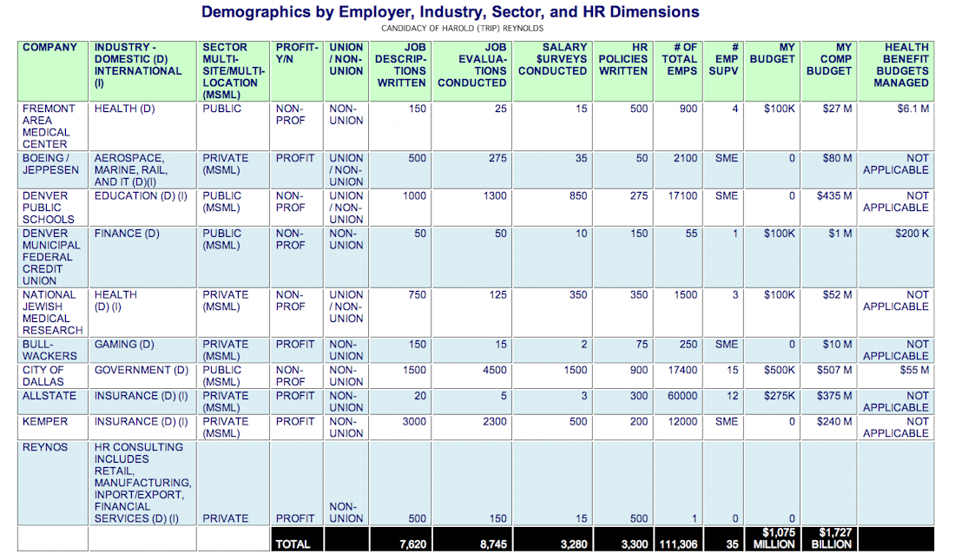Click the SECTOR MULTI-SITE/MULTI-LOCATION (MSML) header
The width and height of the screenshot is (955, 560).
[x=234, y=71]
